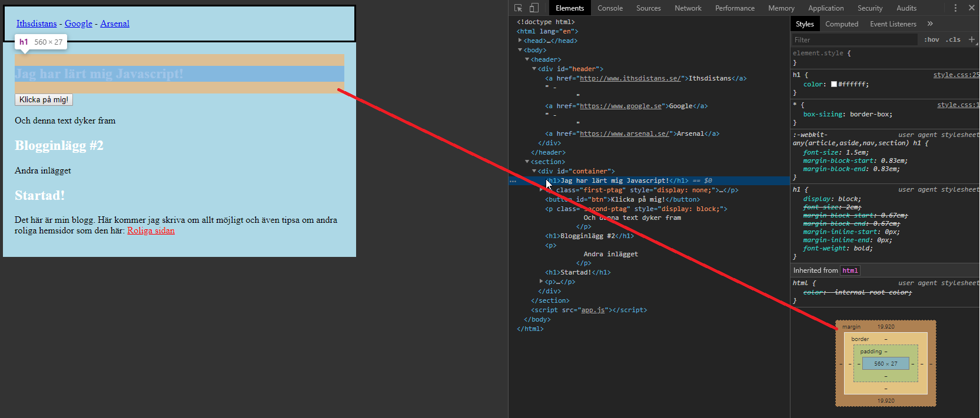Expand the collapsed p node below Startad! h1
This screenshot has width=980, height=418.
point(542,282)
